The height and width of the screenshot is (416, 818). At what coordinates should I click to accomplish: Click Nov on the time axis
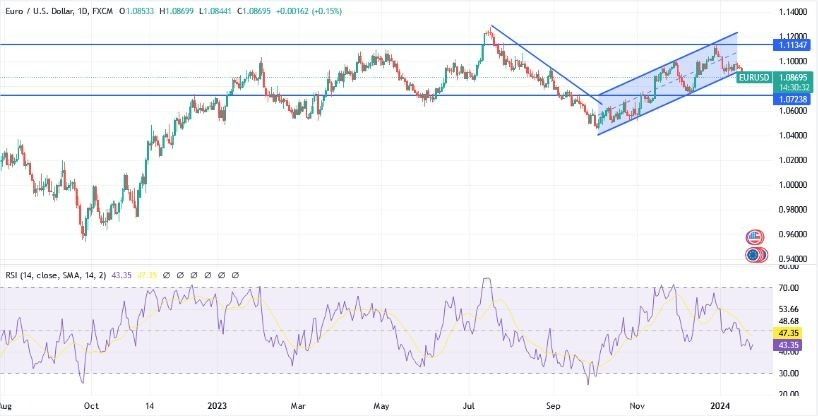[x=636, y=406]
